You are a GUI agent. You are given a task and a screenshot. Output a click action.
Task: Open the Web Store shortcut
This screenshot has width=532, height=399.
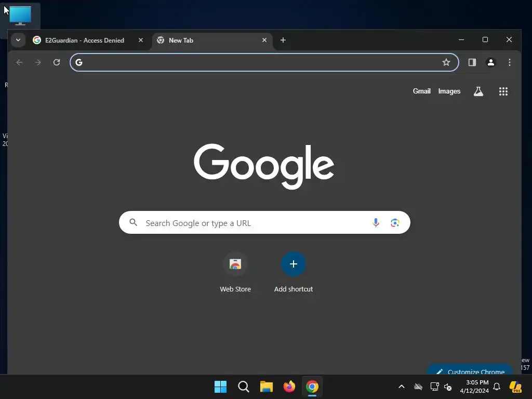[x=235, y=272]
